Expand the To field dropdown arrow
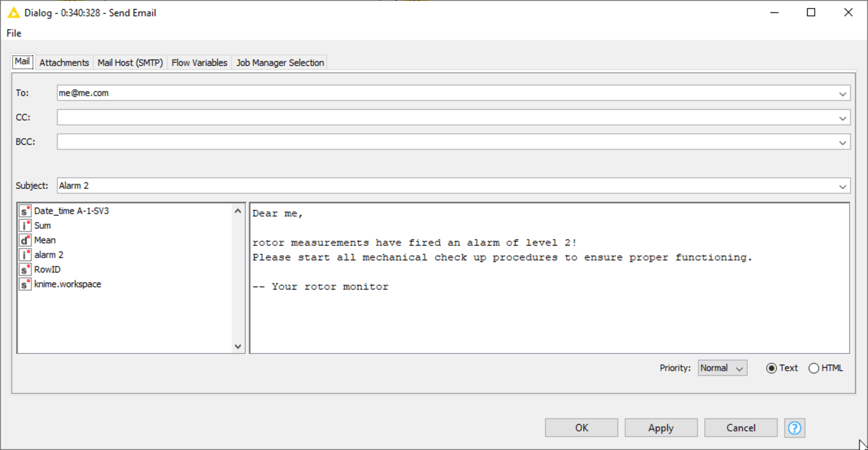The image size is (868, 450). coord(843,94)
